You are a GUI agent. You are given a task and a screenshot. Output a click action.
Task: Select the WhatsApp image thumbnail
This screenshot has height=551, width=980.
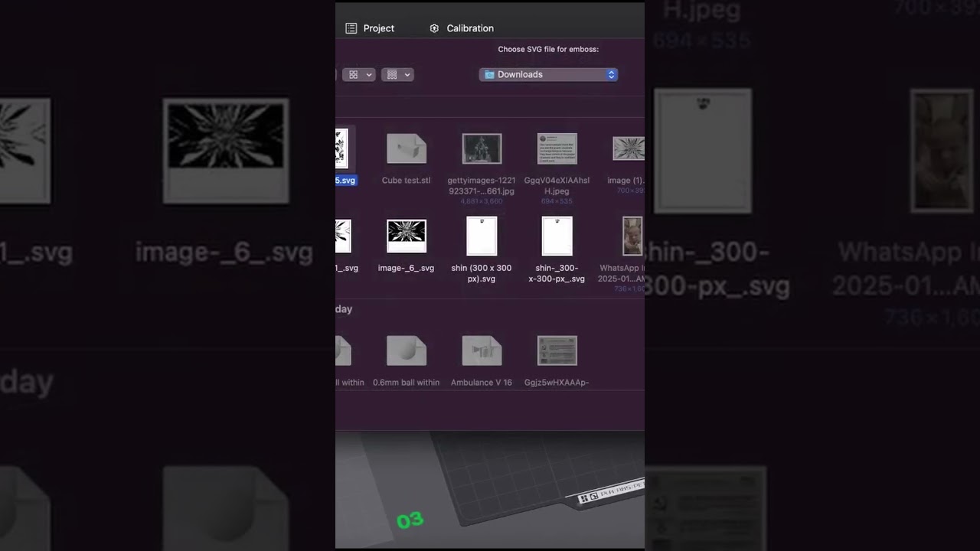click(x=632, y=236)
